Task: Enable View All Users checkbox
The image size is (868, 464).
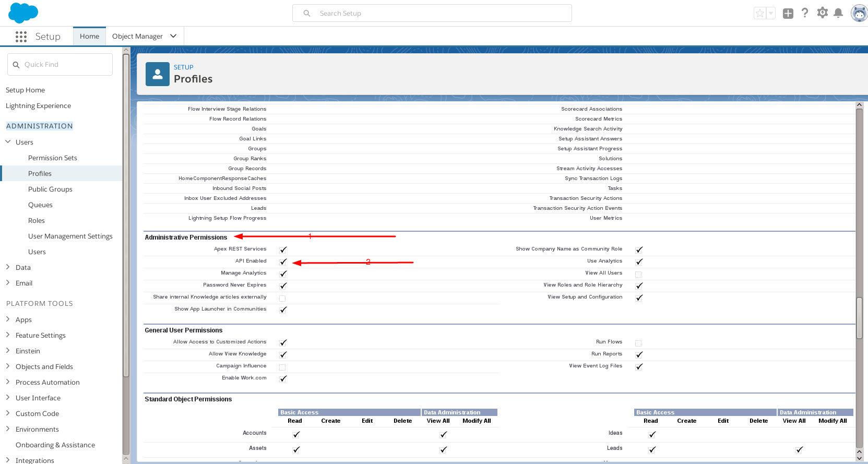Action: [638, 274]
